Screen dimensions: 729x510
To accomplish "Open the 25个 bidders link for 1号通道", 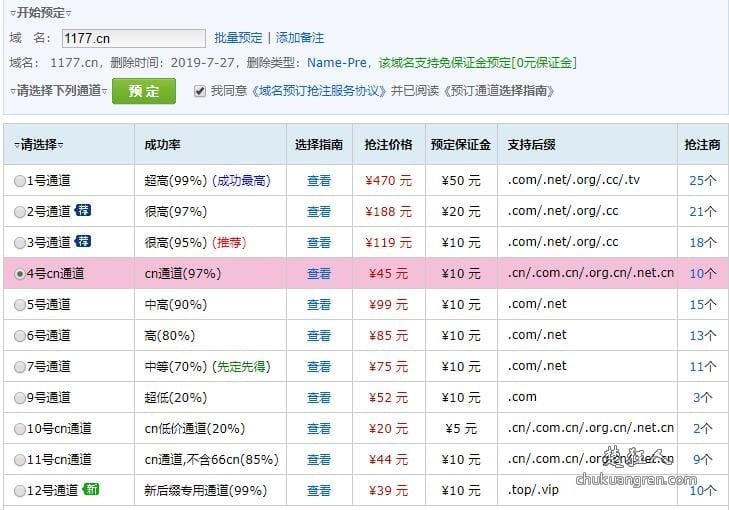I will (x=703, y=181).
